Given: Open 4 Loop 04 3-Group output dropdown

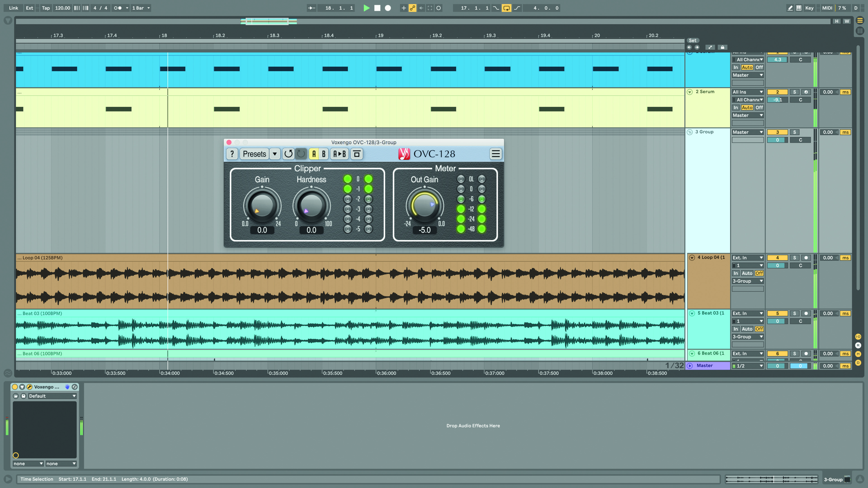Looking at the screenshot, I should point(747,281).
